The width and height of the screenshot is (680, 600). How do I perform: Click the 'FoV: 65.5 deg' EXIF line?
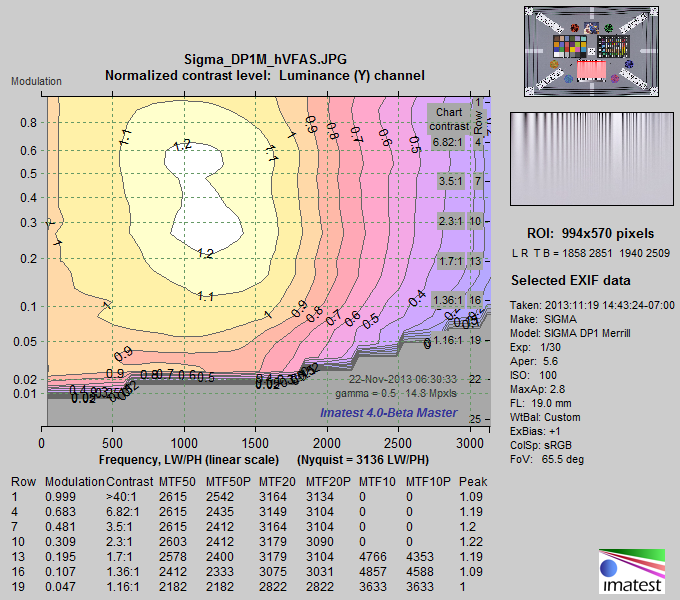coord(547,459)
